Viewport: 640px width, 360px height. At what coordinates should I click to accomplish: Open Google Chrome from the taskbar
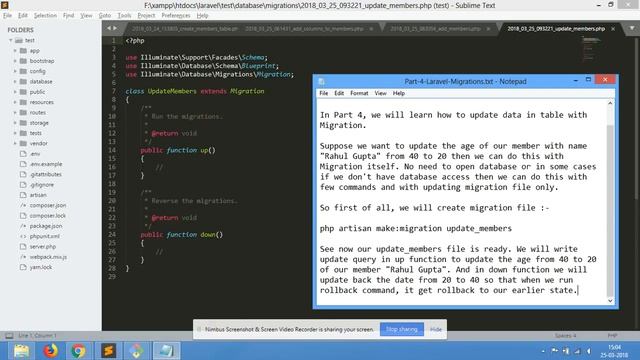point(78,351)
